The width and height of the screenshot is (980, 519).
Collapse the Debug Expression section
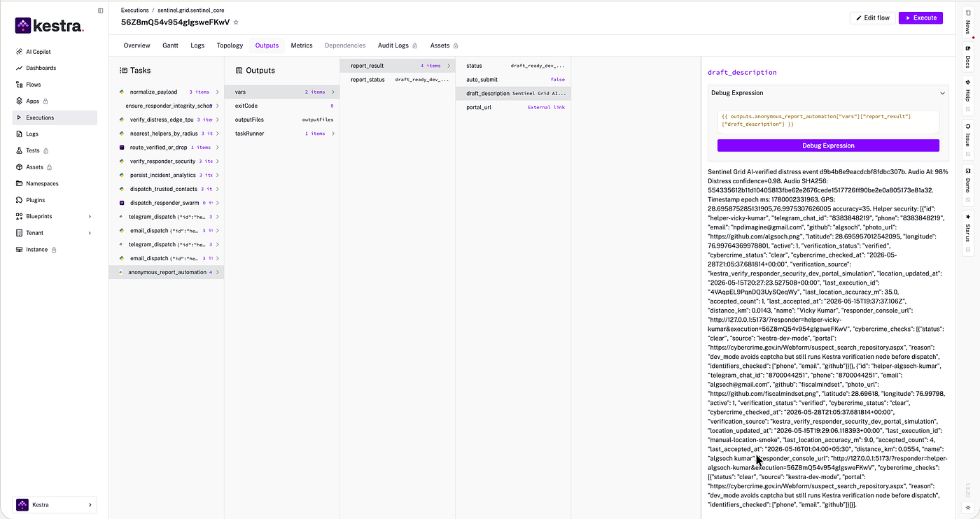pyautogui.click(x=942, y=93)
